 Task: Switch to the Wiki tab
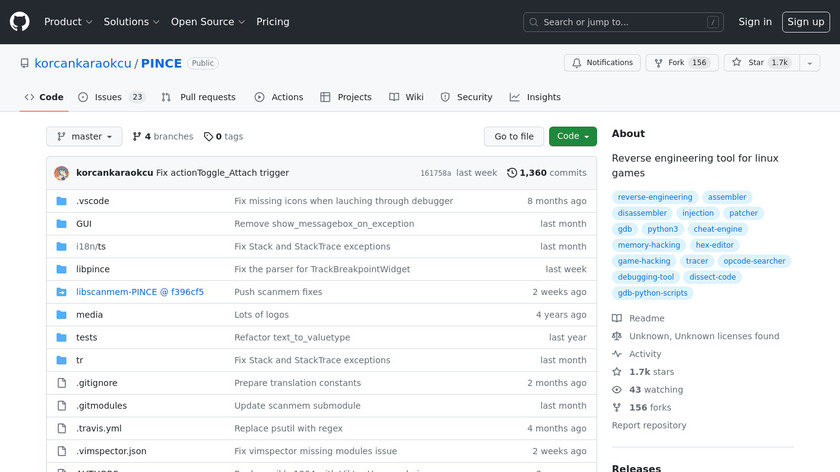pyautogui.click(x=406, y=97)
